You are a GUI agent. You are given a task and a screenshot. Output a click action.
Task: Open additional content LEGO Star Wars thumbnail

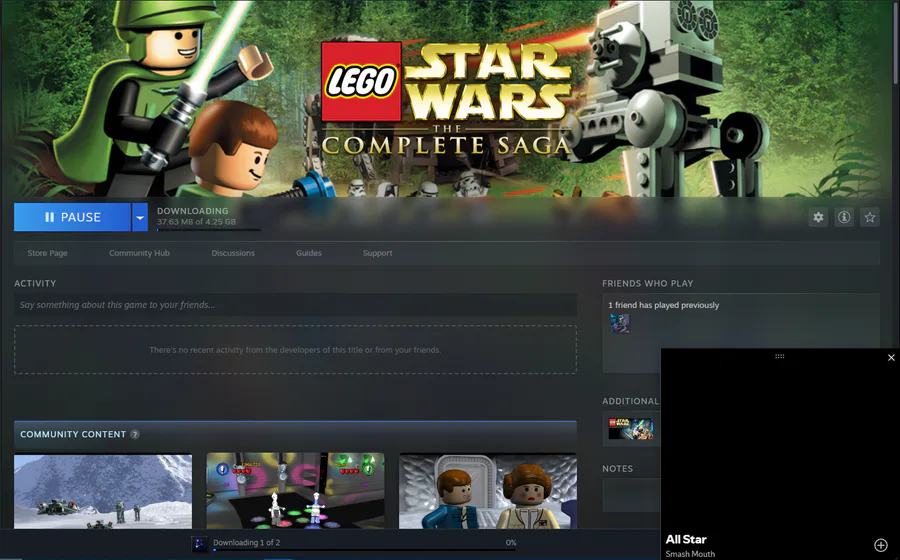(631, 429)
